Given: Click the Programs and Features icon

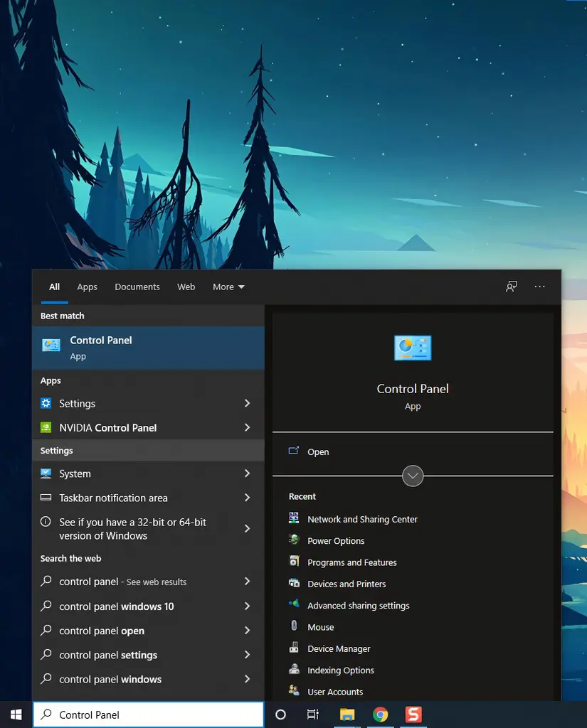Looking at the screenshot, I should 294,562.
